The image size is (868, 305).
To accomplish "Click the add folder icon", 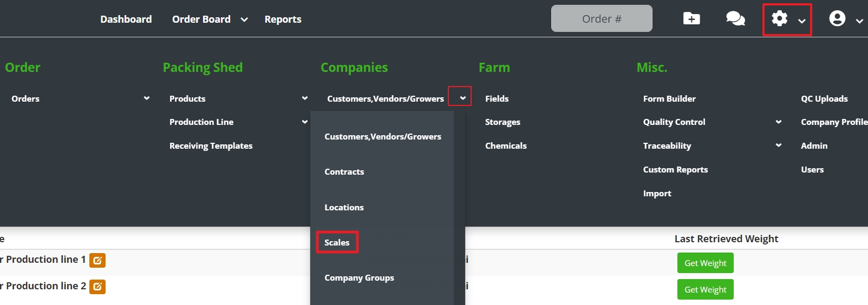I will pyautogui.click(x=691, y=19).
